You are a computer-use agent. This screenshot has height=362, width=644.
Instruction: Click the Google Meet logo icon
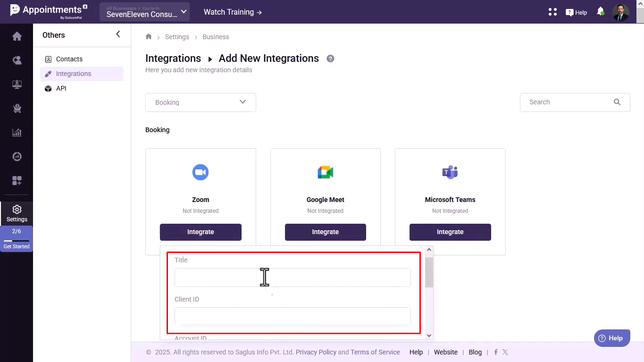click(325, 172)
